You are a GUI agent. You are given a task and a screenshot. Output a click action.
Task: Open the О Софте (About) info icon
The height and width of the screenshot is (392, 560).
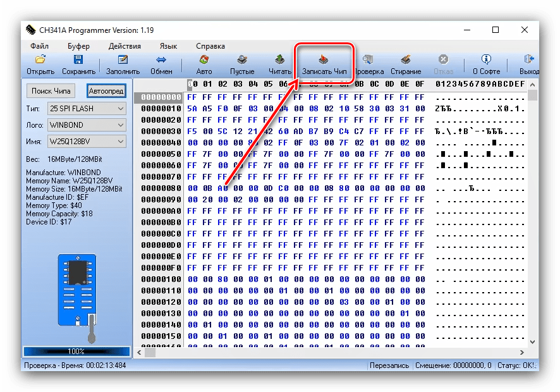pyautogui.click(x=486, y=60)
